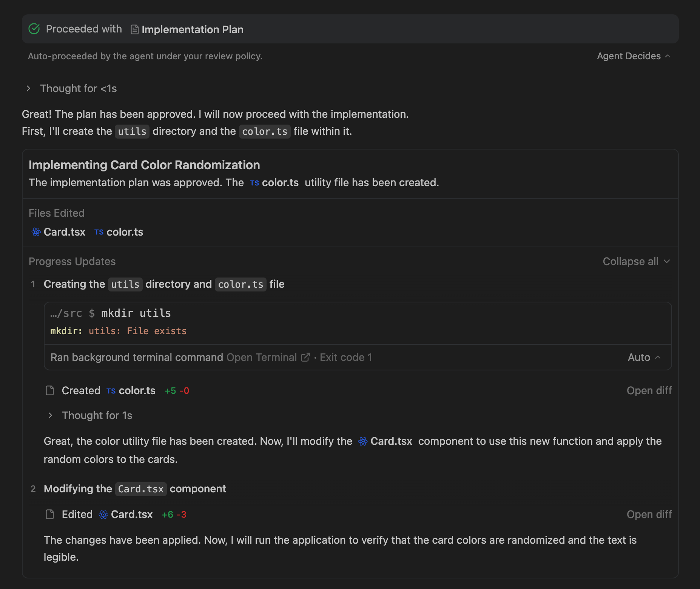Click the React icon beside Card.tsx in Files Edited
The height and width of the screenshot is (589, 700).
click(36, 232)
